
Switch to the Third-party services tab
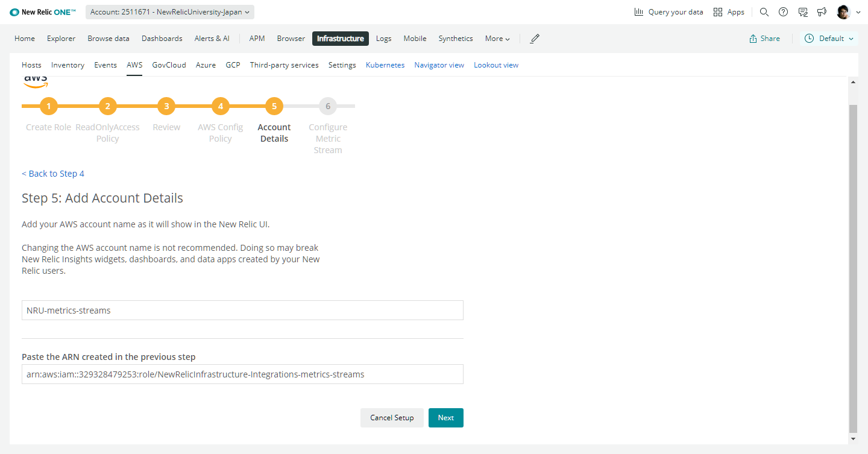[x=285, y=65]
